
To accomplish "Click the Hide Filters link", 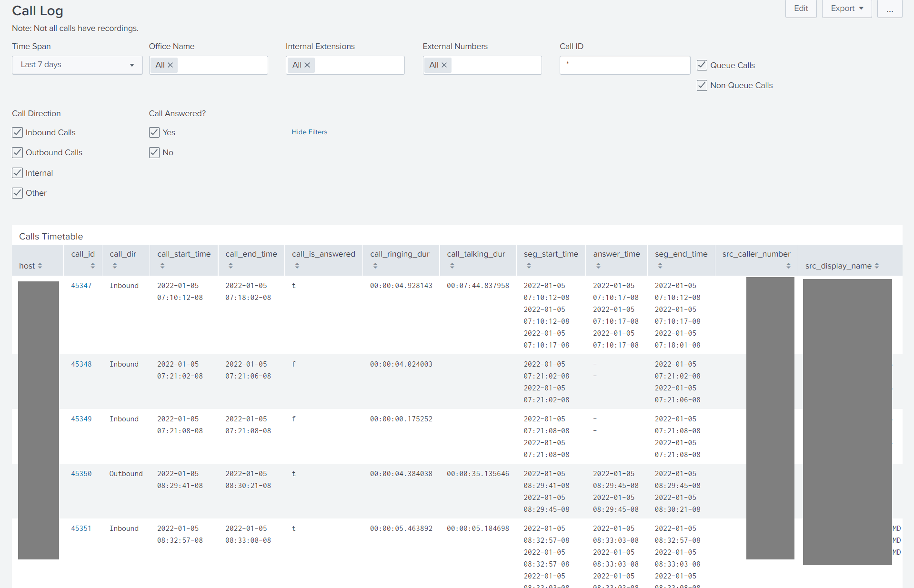I will pos(310,132).
